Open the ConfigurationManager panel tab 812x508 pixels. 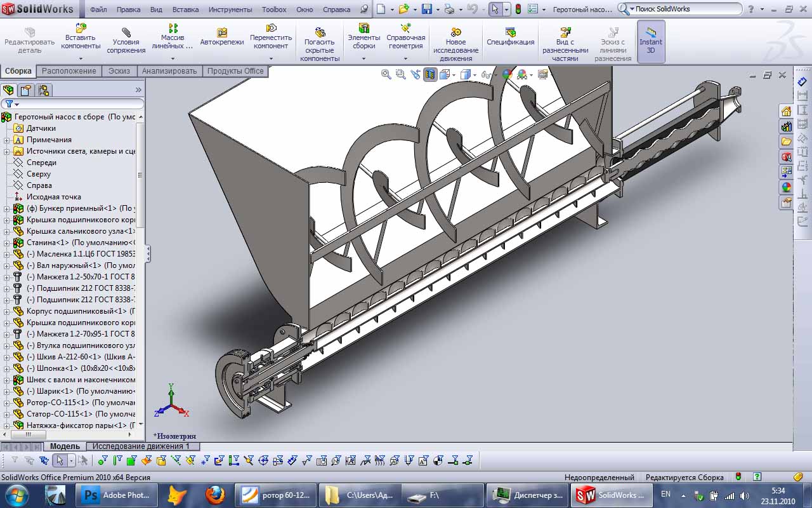[44, 90]
